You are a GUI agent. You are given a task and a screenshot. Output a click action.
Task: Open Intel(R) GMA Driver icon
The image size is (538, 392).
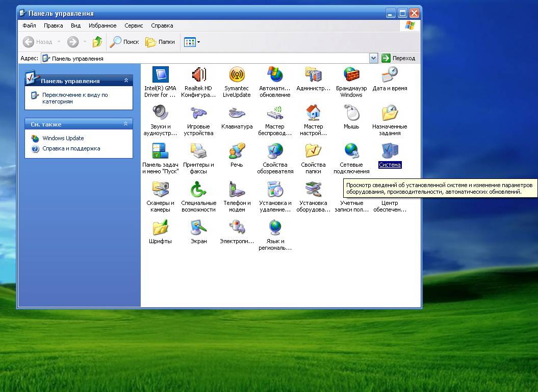coord(160,75)
